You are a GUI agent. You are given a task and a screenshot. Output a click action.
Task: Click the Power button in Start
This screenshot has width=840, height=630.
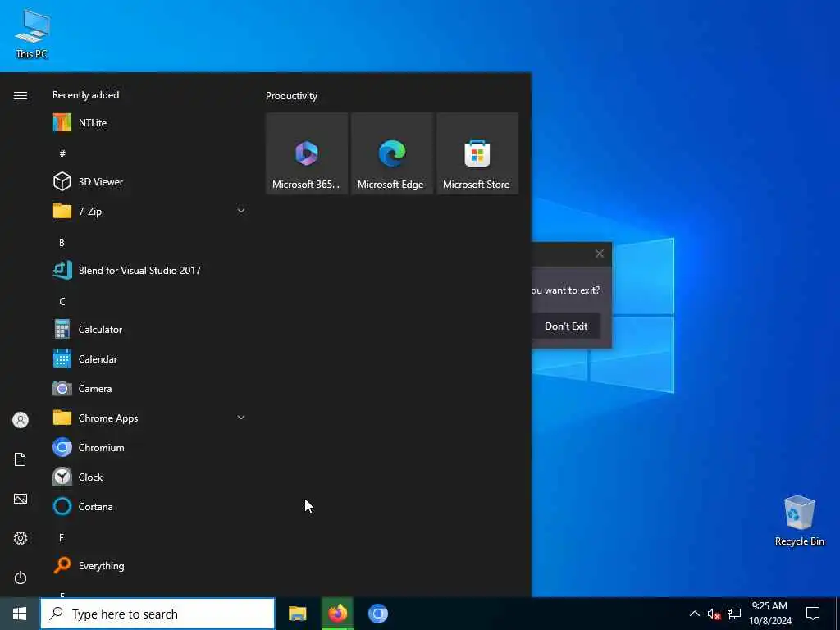click(21, 577)
